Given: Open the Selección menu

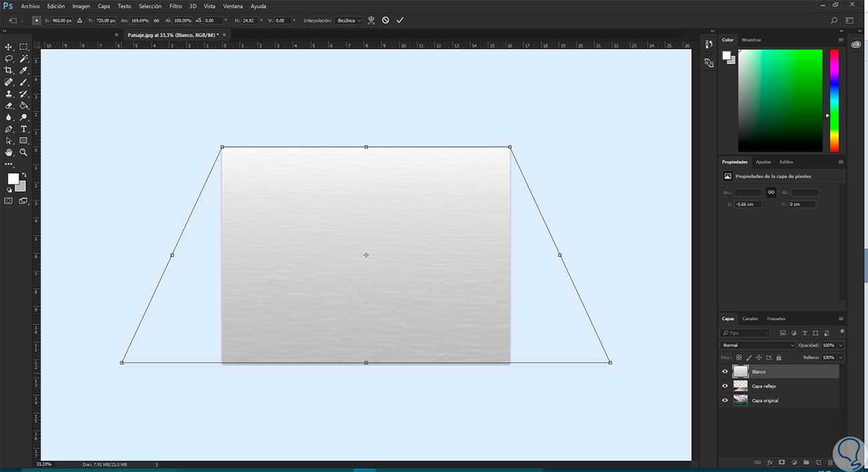Looking at the screenshot, I should pyautogui.click(x=150, y=6).
